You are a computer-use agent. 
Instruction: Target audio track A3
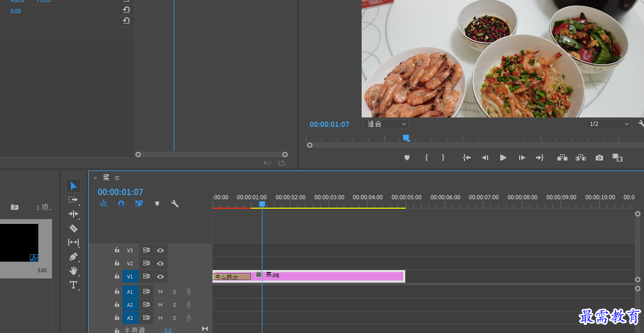pyautogui.click(x=131, y=318)
